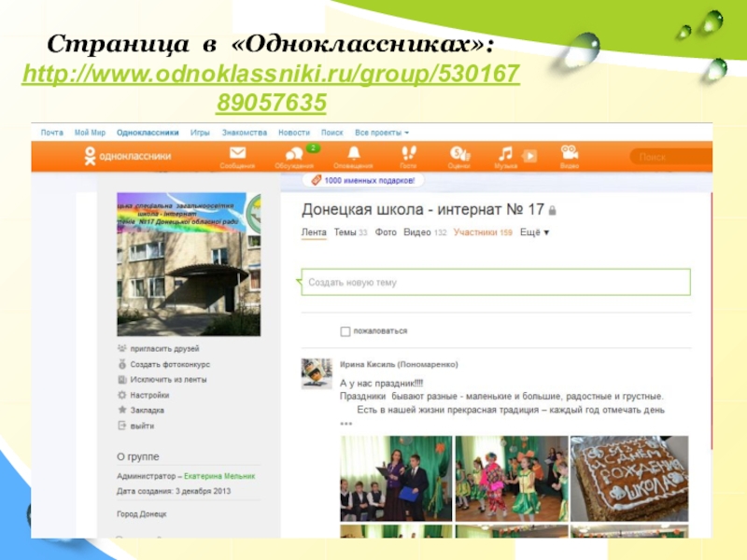Open author 'Ирина Кисиль (Пономаренко)' profile

[x=399, y=364]
